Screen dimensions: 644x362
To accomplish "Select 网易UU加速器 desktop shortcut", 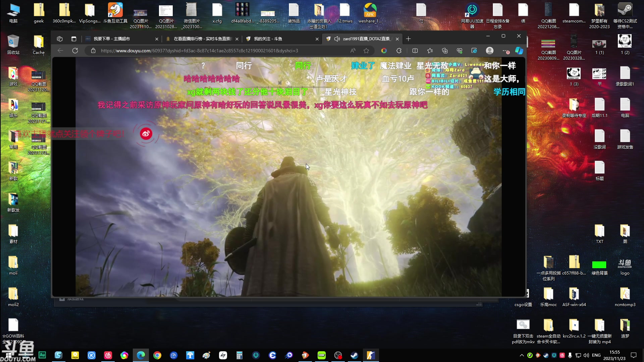I will click(472, 16).
